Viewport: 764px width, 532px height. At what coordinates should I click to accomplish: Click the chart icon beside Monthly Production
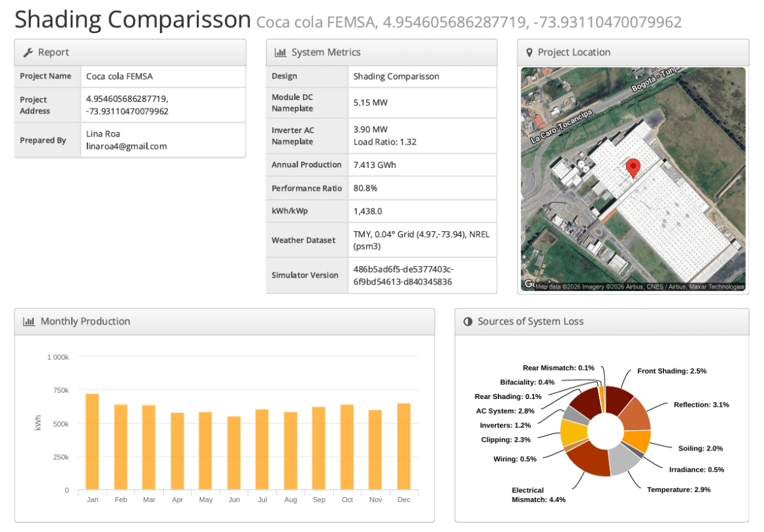pyautogui.click(x=29, y=322)
